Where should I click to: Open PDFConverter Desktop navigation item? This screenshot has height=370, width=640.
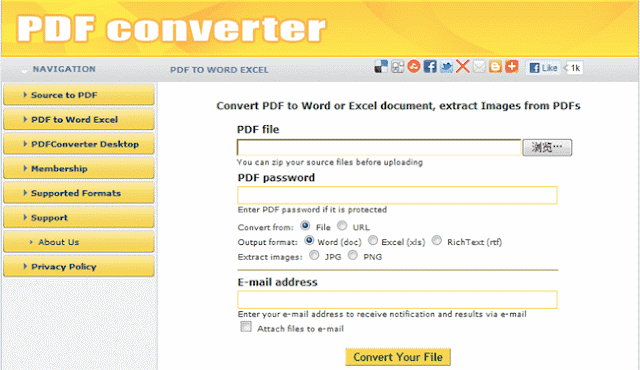(x=79, y=144)
